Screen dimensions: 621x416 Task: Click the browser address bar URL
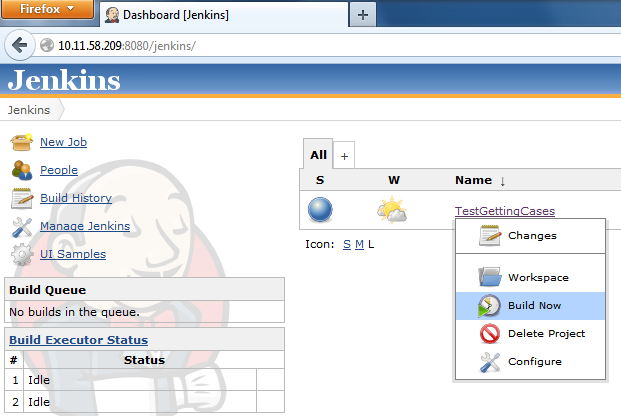coord(127,46)
